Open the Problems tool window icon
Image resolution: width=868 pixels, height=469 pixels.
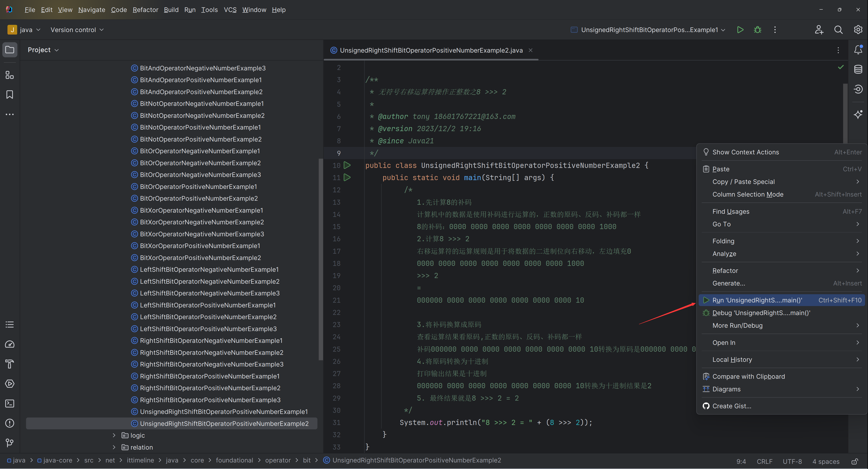[10, 423]
